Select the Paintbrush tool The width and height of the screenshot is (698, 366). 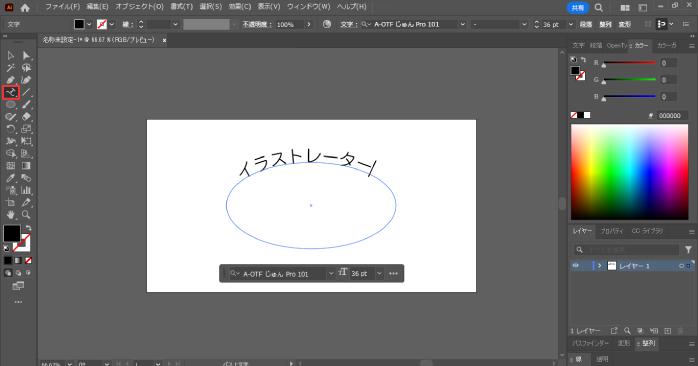26,105
